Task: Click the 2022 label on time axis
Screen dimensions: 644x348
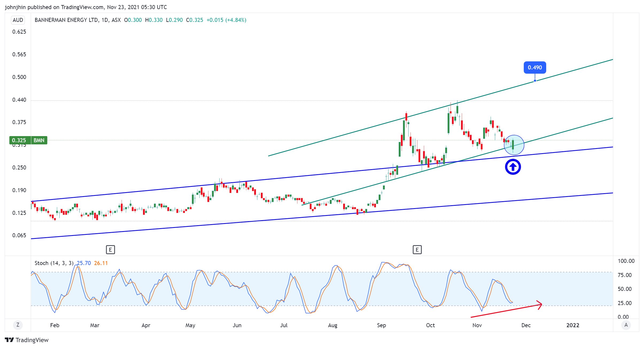Action: pyautogui.click(x=573, y=325)
